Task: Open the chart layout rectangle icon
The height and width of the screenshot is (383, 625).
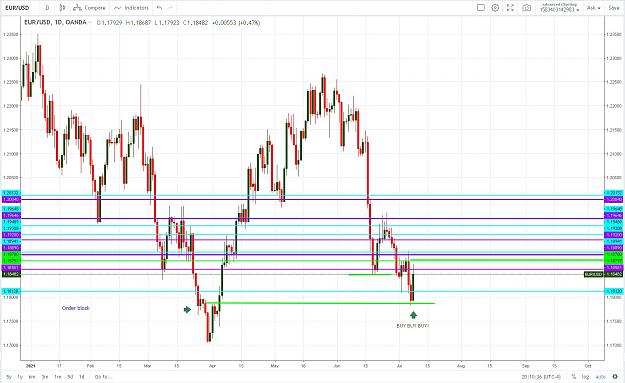Action: 481,8
